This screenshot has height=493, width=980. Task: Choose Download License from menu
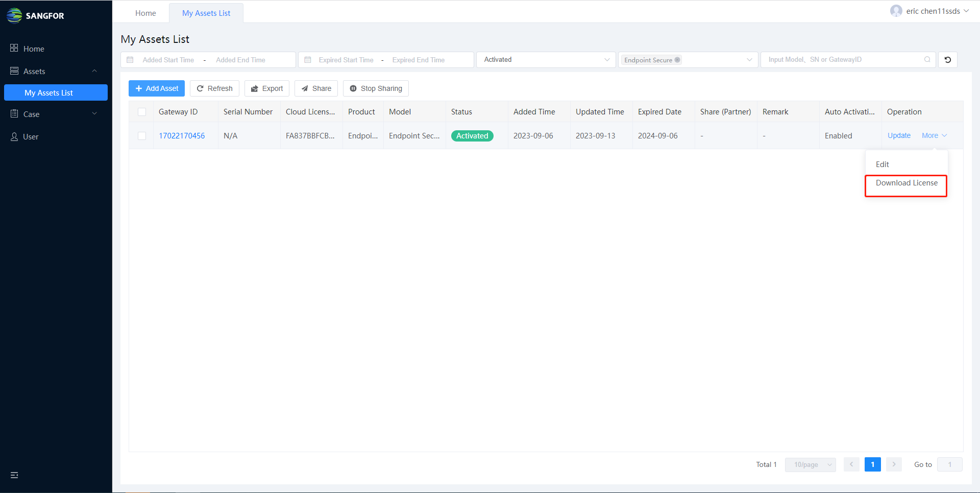(906, 183)
